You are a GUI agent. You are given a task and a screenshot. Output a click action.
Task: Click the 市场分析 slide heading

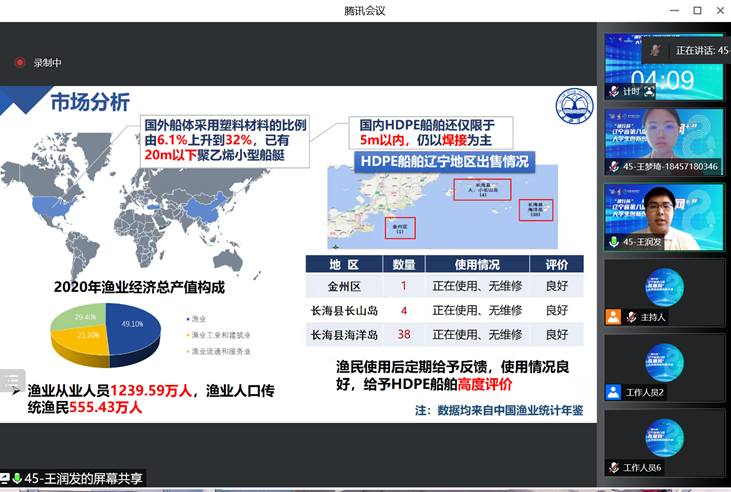(x=90, y=102)
